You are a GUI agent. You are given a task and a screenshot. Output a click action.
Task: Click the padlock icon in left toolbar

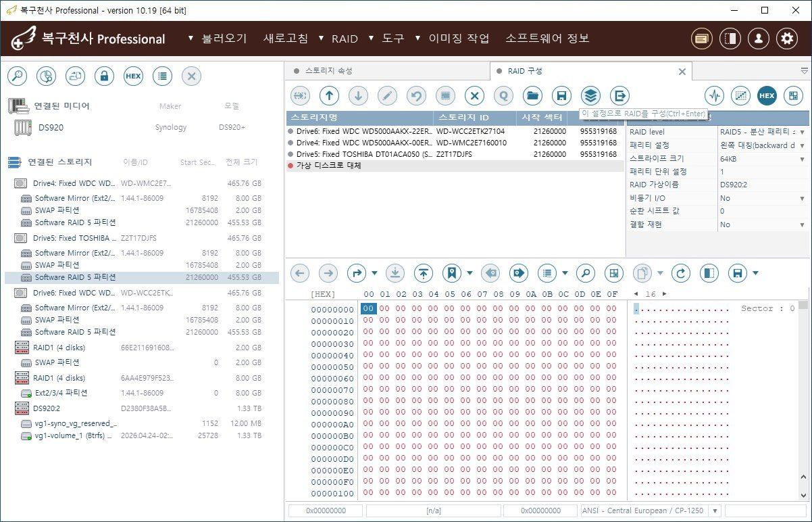coord(104,76)
